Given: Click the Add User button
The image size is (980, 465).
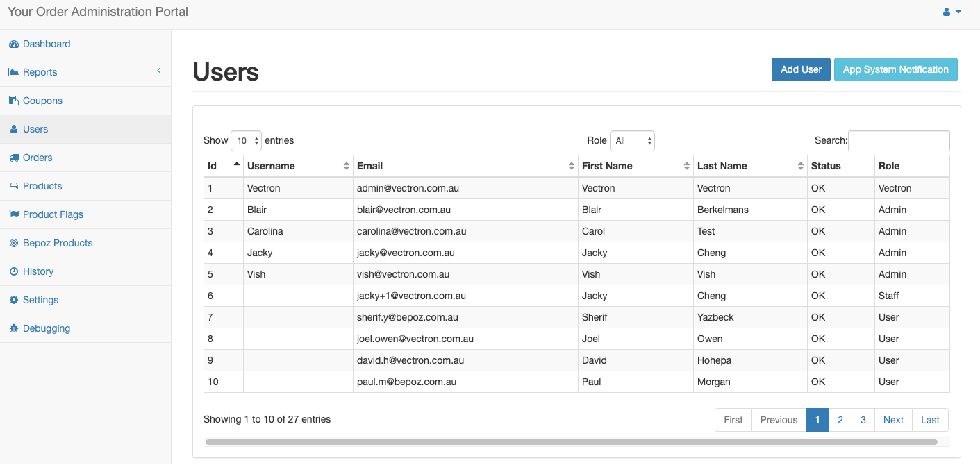Looking at the screenshot, I should pyautogui.click(x=801, y=69).
